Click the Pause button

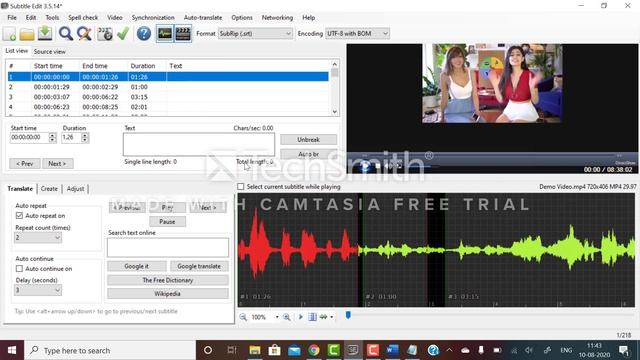pyautogui.click(x=167, y=222)
